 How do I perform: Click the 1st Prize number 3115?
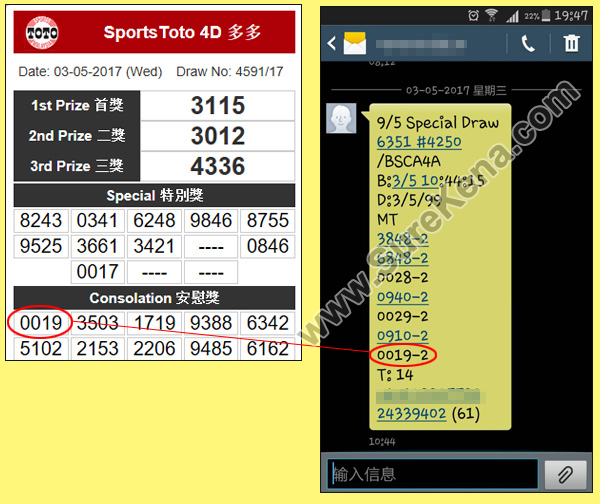[x=218, y=105]
